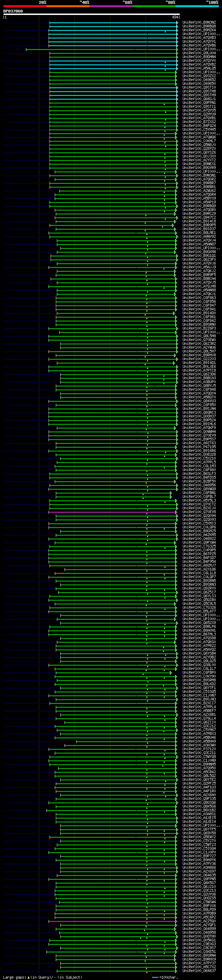This screenshot has width=222, height=980.
Task: Click the green ~80% legend segment
Action: (x=154, y=6)
